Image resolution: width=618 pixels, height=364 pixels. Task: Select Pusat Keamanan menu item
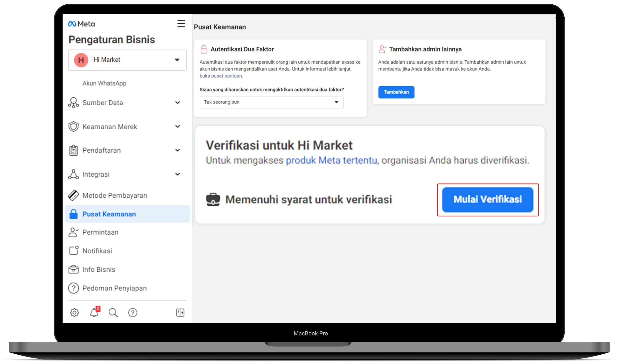127,214
